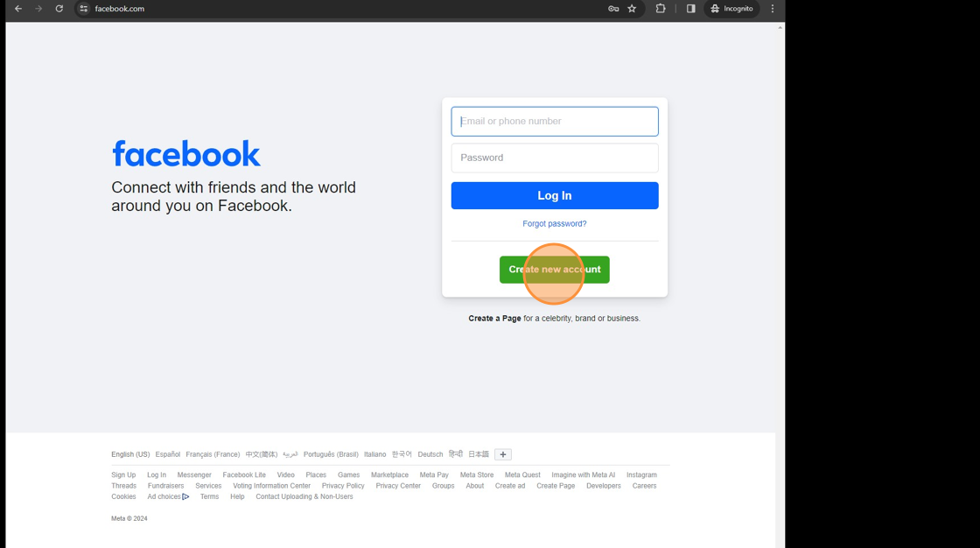Click into the Password field
Viewport: 980px width, 548px height.
pyautogui.click(x=555, y=158)
